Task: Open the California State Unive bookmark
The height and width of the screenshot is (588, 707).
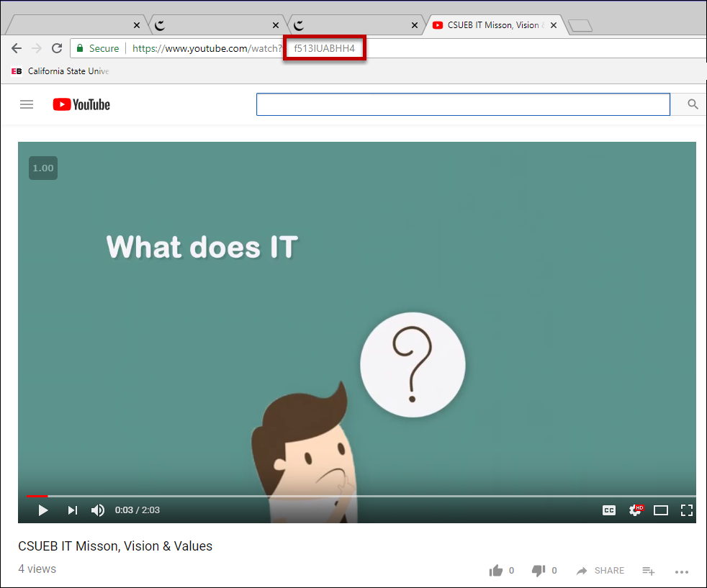Action: point(60,71)
